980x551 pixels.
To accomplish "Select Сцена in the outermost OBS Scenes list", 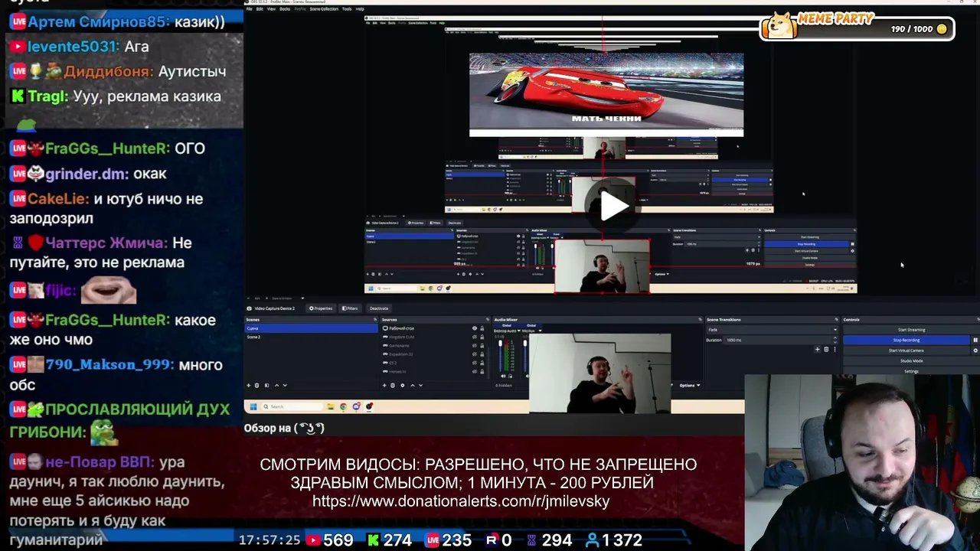I will click(311, 328).
